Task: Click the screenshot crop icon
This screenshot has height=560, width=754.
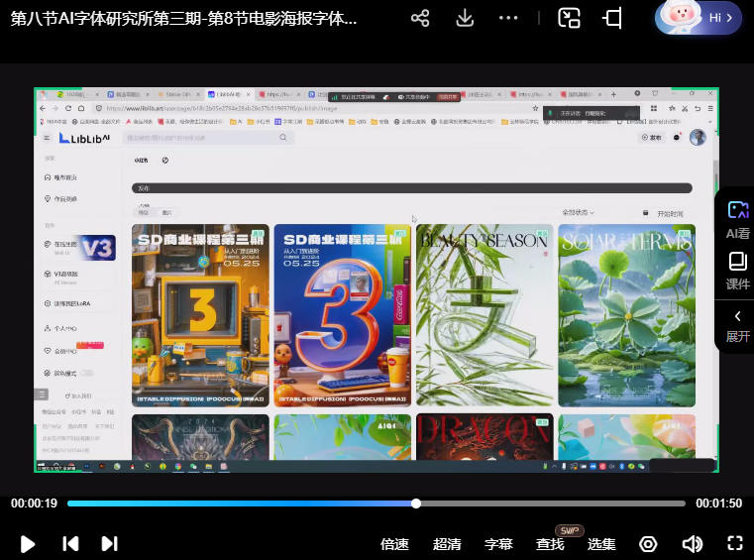Action: tap(612, 19)
